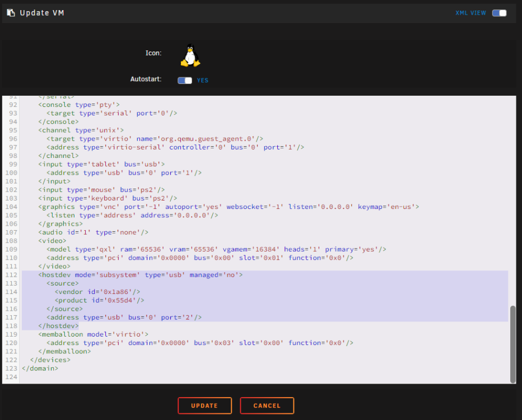The image size is (522, 420).
Task: Click the audio id='1' line
Action: 93,232
